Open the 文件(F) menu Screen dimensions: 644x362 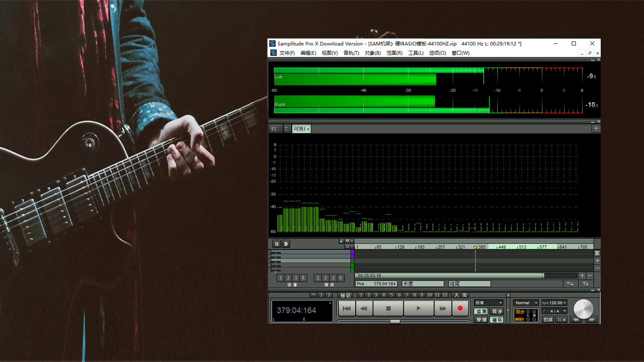pos(287,53)
